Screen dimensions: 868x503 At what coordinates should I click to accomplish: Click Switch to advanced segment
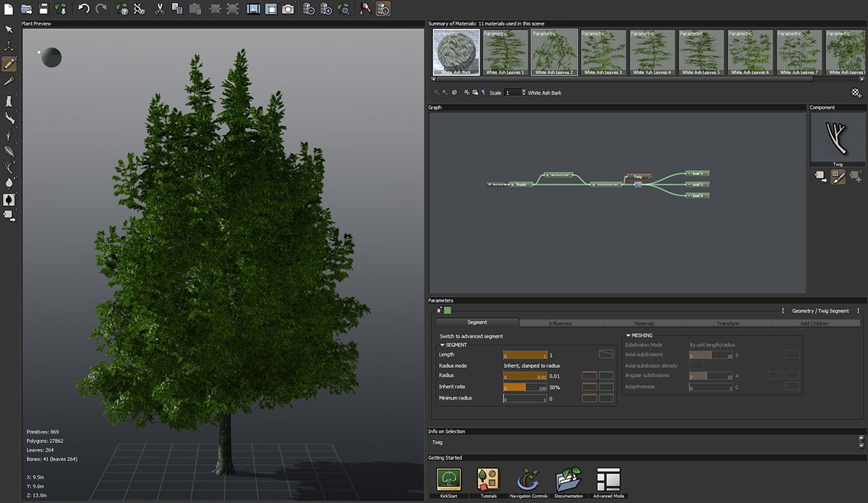(x=471, y=336)
